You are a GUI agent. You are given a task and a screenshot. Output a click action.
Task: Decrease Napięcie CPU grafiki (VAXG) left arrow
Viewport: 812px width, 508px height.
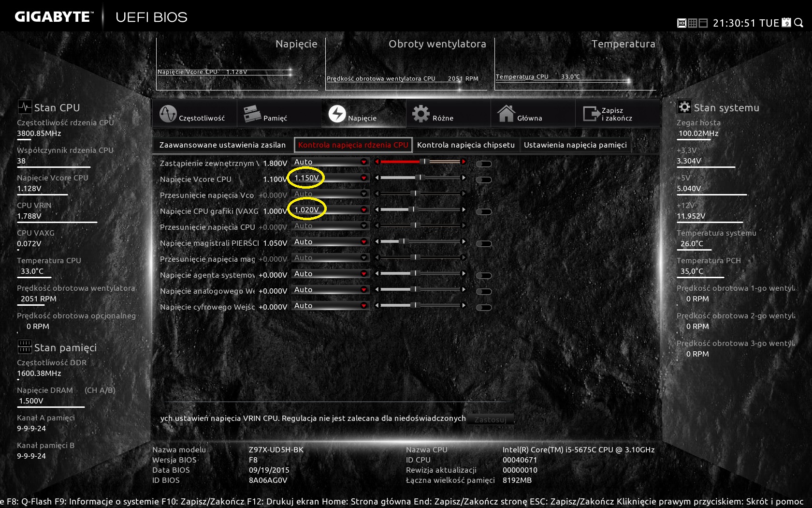coord(377,209)
